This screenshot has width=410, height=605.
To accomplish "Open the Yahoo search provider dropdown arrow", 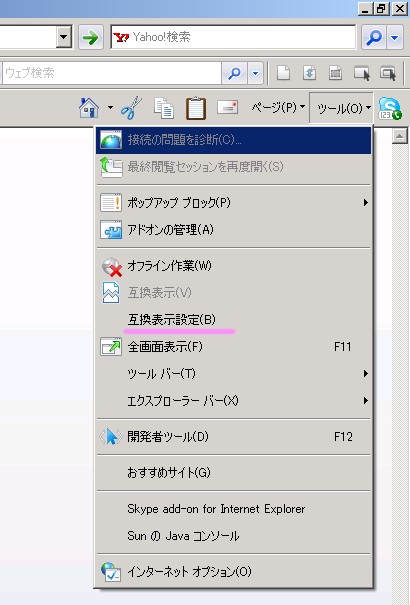I will [395, 37].
